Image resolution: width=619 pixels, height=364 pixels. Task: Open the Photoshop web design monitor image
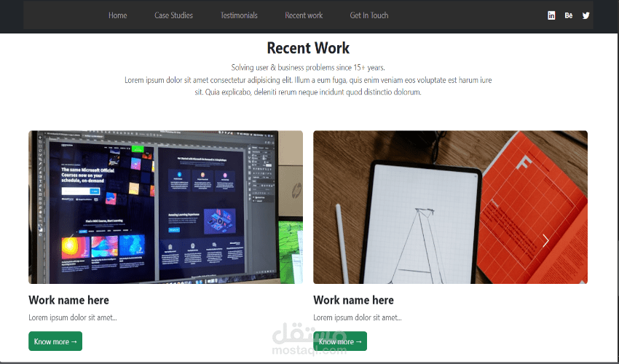[x=166, y=207]
